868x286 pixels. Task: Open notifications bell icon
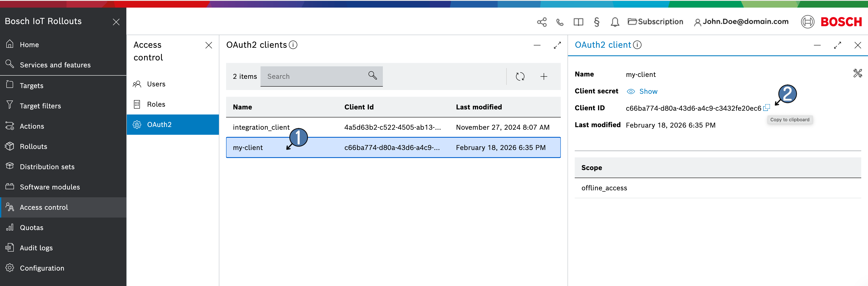coord(615,22)
